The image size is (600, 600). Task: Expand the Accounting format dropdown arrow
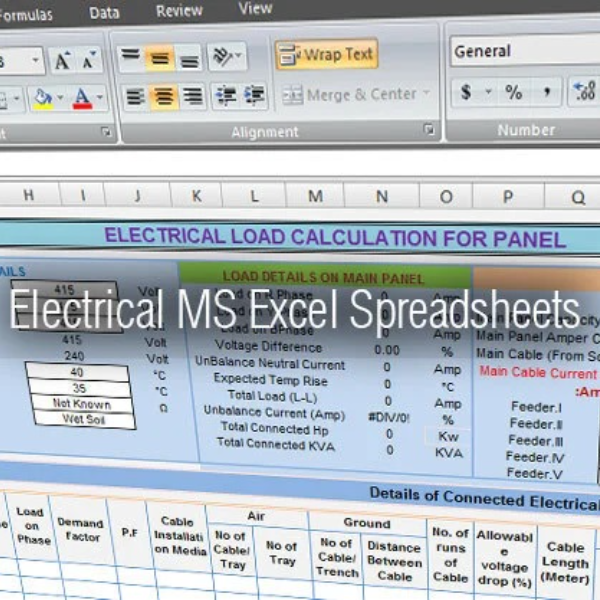click(489, 91)
